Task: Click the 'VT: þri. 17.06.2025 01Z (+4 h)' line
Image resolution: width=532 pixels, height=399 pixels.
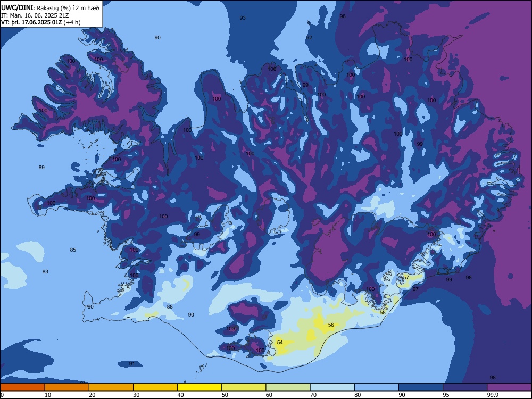Action: pyautogui.click(x=41, y=22)
